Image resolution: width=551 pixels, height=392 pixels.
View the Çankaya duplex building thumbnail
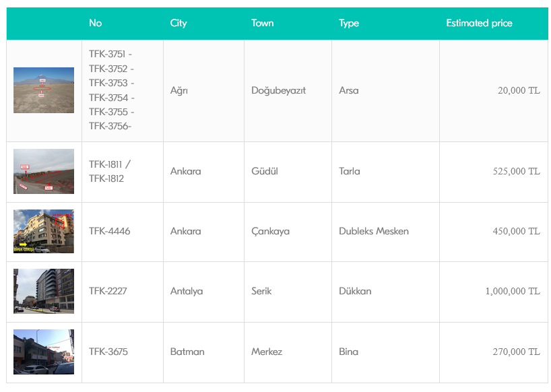(x=44, y=231)
